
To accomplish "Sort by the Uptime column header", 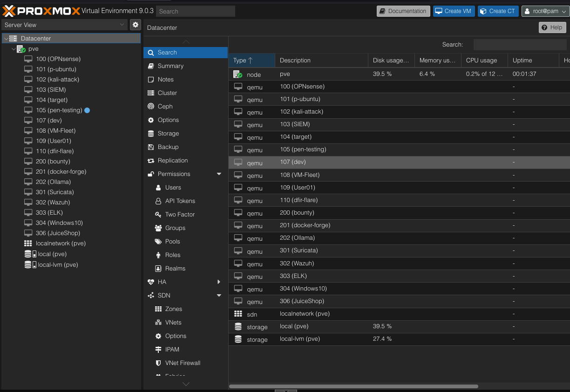I will 533,61.
